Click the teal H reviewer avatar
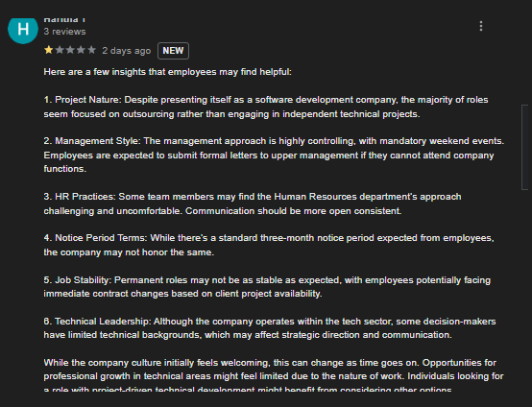 pos(23,30)
